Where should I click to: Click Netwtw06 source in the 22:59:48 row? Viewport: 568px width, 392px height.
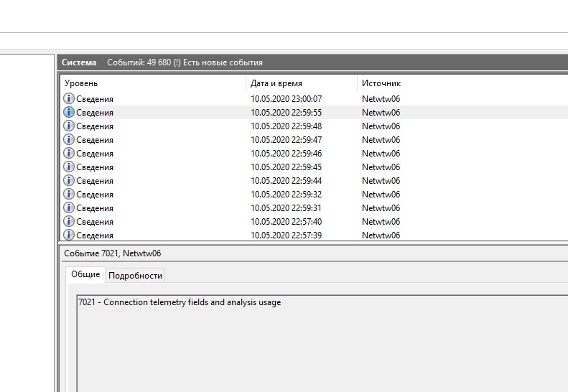[x=381, y=126]
